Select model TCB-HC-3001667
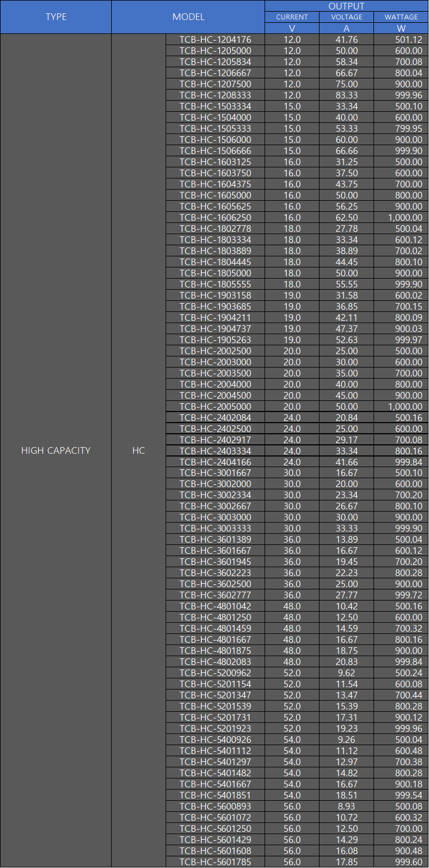Screen dimensions: 429x868 pos(215,473)
